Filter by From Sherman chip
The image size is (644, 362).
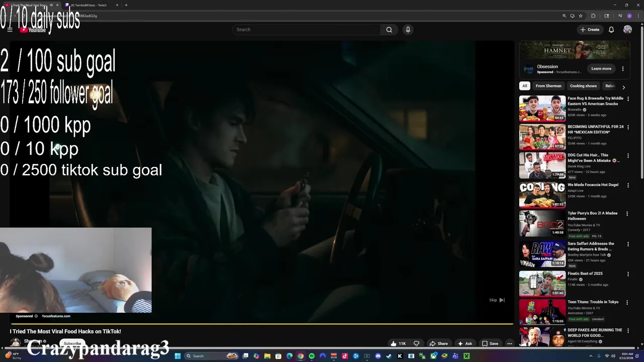click(x=548, y=86)
